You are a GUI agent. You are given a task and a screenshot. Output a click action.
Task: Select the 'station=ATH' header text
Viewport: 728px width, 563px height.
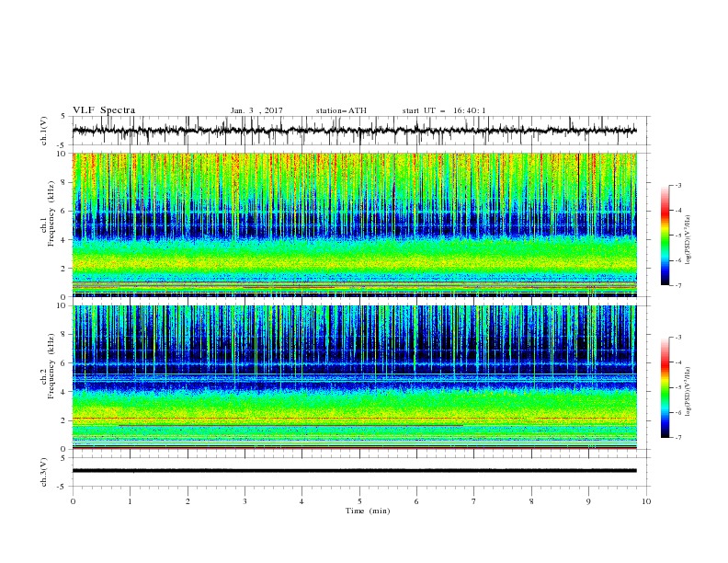click(x=341, y=110)
